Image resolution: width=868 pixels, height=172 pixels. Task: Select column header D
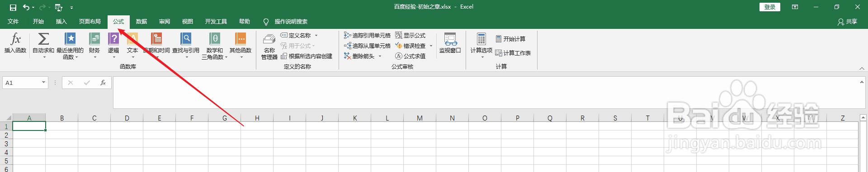point(127,118)
